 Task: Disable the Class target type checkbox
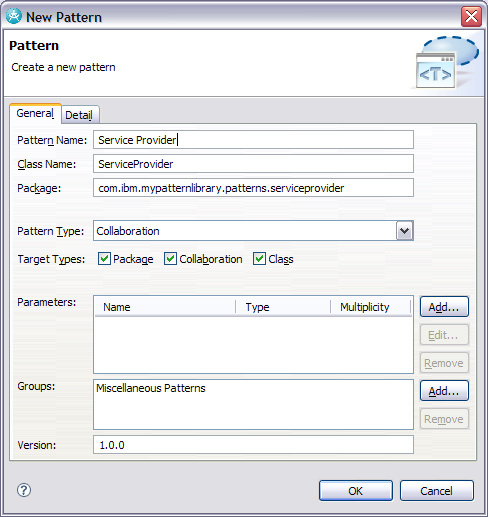coord(259,259)
